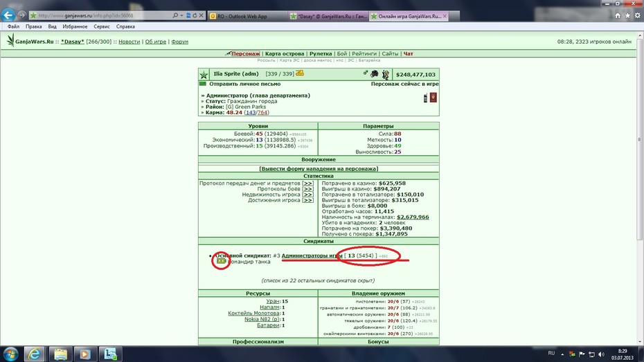Image resolution: width=644 pixels, height=362 pixels.
Task: Click the search magnifier in address bar
Action: (175, 15)
